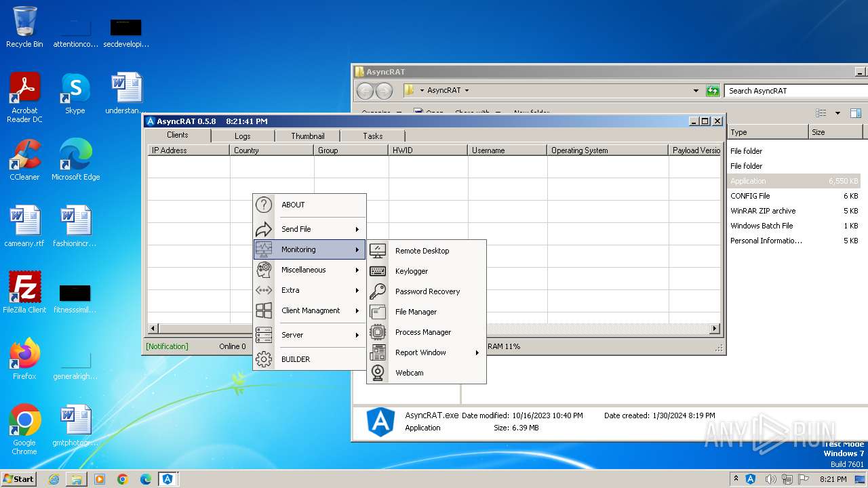Image resolution: width=868 pixels, height=488 pixels.
Task: Expand Send File submenu arrow
Action: coord(357,229)
